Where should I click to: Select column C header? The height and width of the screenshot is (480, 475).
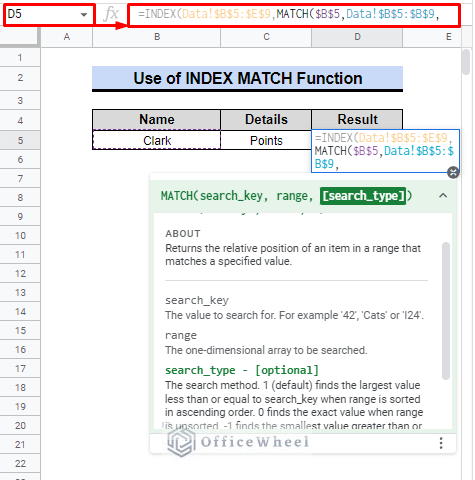[x=266, y=37]
